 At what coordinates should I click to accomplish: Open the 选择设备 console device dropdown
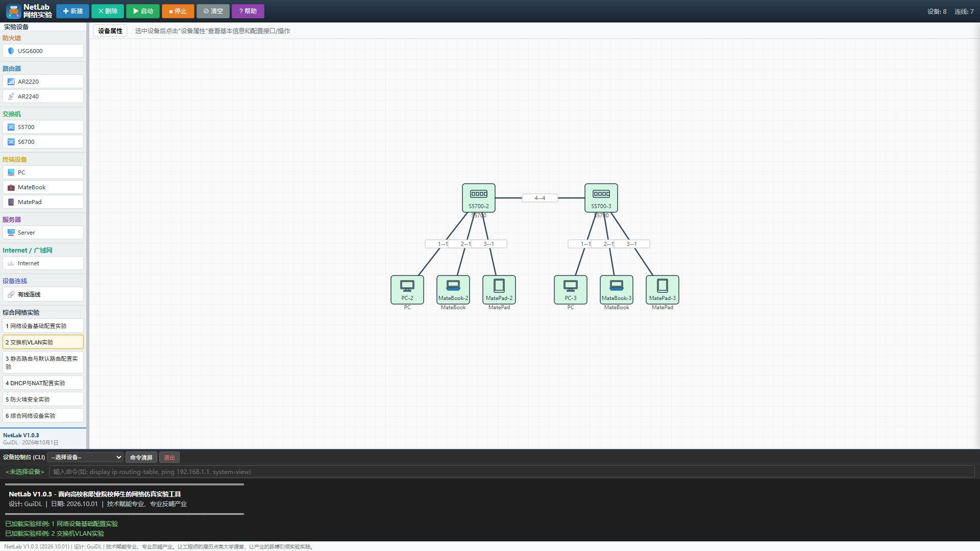86,458
